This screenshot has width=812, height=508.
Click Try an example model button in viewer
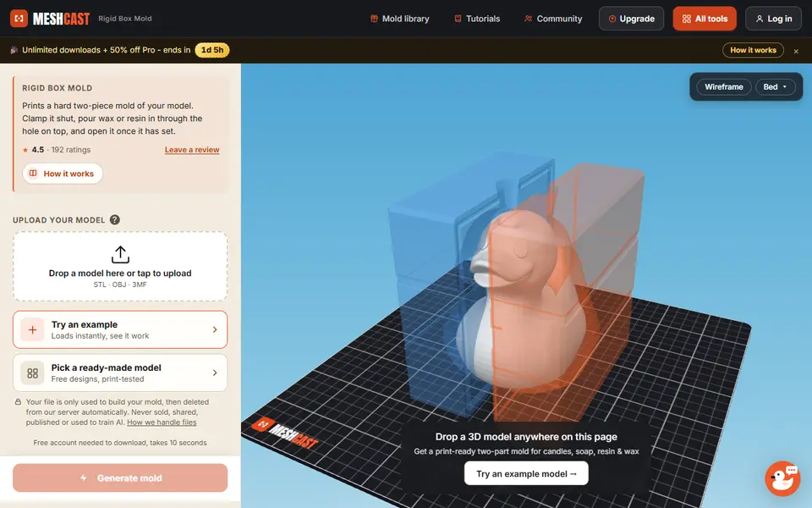526,473
